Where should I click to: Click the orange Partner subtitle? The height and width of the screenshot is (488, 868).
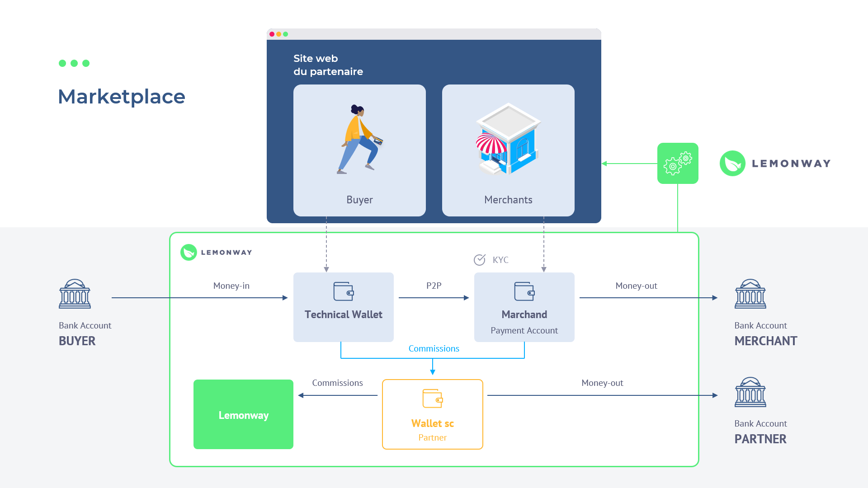pyautogui.click(x=433, y=437)
